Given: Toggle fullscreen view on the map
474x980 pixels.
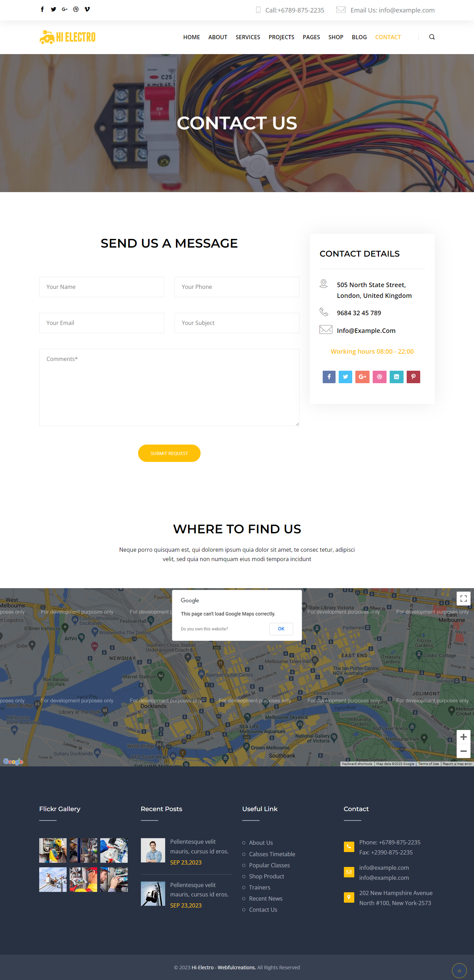Looking at the screenshot, I should point(463,599).
